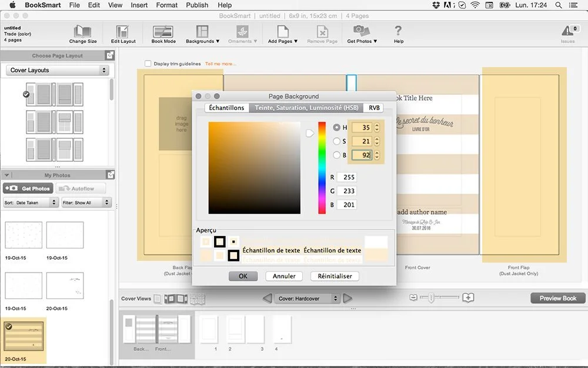Adjust the B value stepper
Screen dimensions: 588x368
click(377, 155)
